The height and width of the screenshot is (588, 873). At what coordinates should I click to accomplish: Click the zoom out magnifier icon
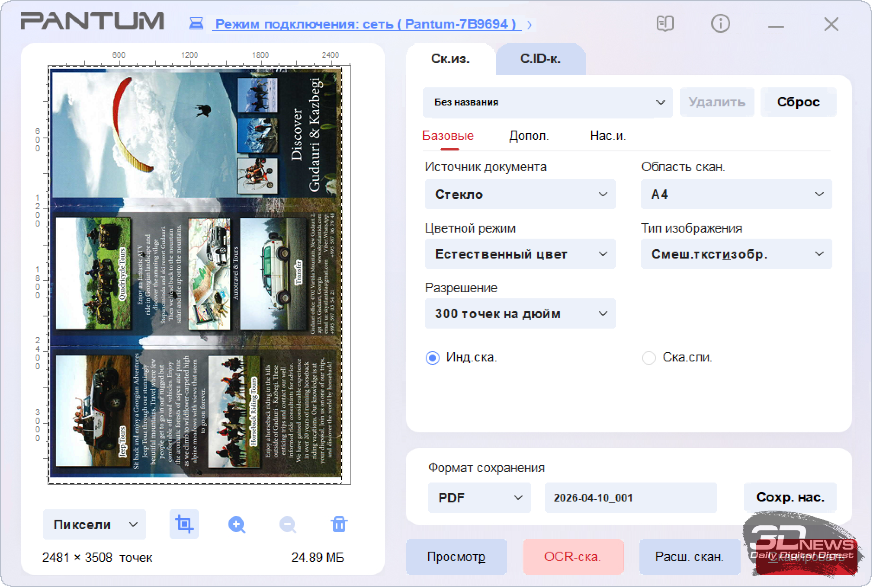click(288, 524)
